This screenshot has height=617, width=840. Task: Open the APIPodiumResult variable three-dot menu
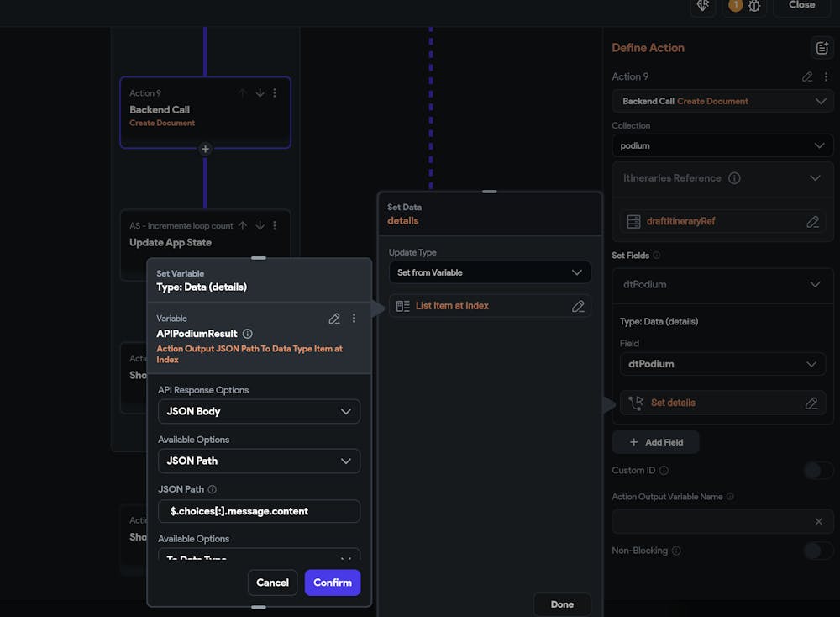coord(354,319)
